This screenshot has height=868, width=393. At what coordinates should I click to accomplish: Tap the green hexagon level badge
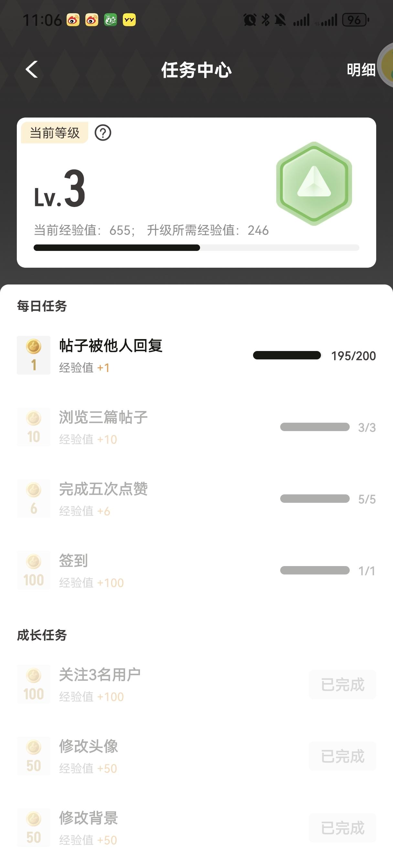click(x=314, y=184)
